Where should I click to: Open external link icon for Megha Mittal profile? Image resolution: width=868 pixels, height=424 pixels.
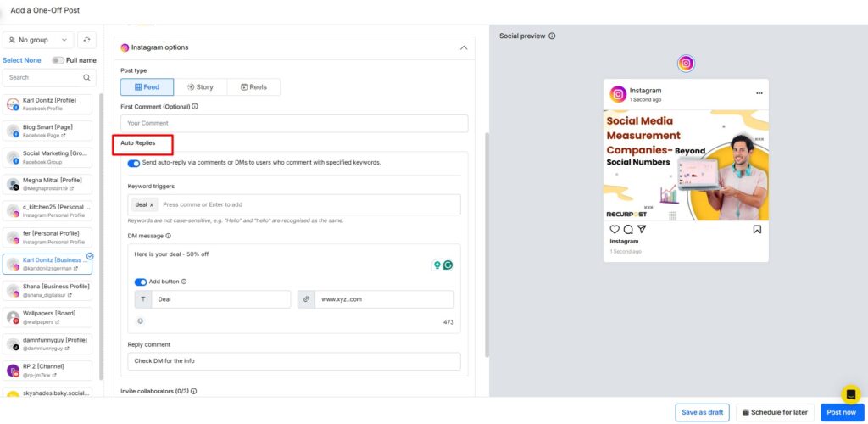[x=71, y=189]
